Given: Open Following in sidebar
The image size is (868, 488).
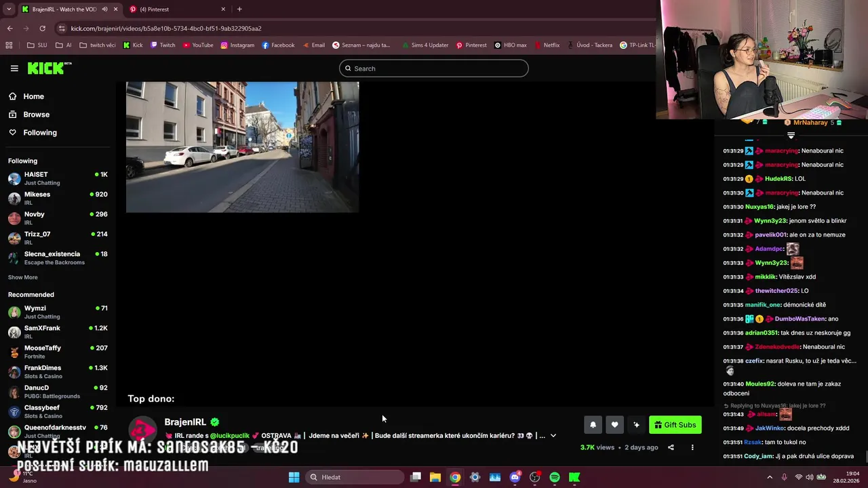Looking at the screenshot, I should coord(40,133).
